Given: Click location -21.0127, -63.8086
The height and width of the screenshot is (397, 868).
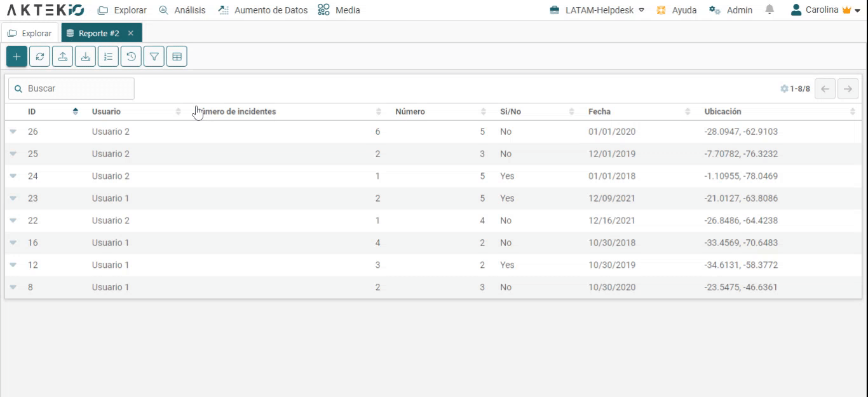Looking at the screenshot, I should [x=741, y=198].
